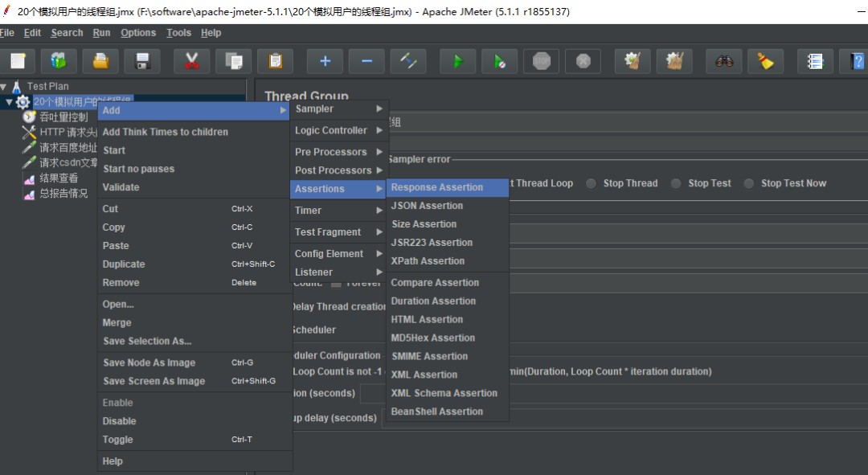Open the Options menu
Screen dimensions: 868x475
138,33
